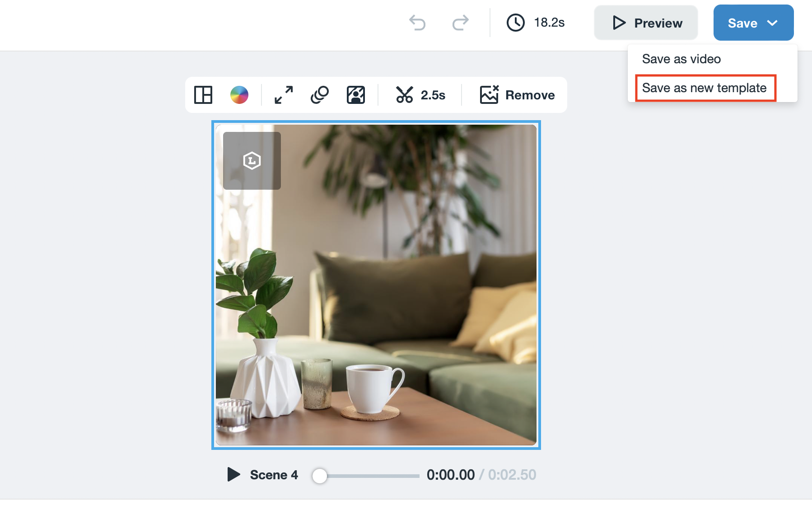Expand the Save dropdown button

coord(753,23)
